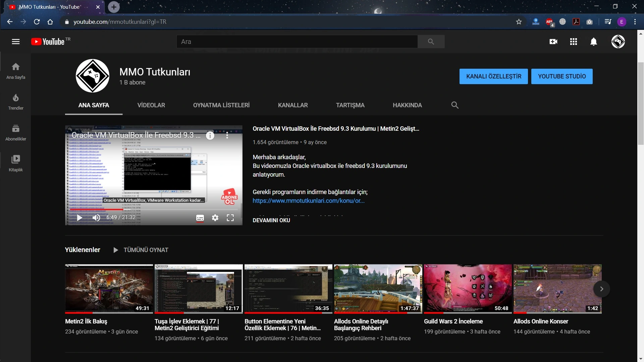This screenshot has width=644, height=362.
Task: Close the MMO Tutkunları YouTube tab
Action: 98,7
